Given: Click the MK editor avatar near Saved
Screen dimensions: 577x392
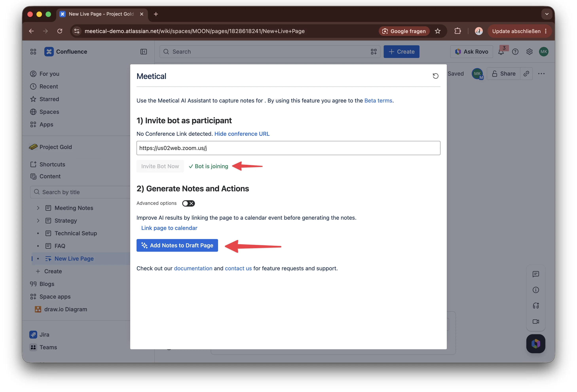Looking at the screenshot, I should pyautogui.click(x=477, y=74).
